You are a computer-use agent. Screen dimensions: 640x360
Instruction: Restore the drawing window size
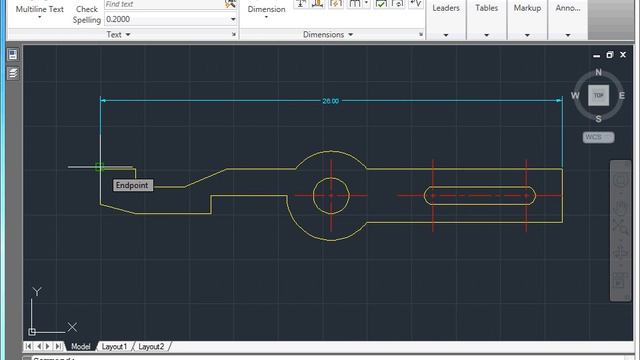pos(609,55)
